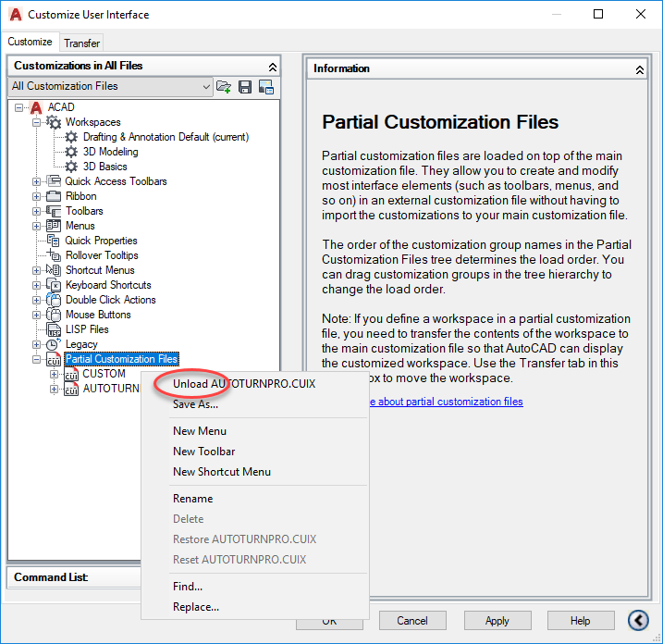Click the gear icon beside Drafting & Annotation Default
Viewport: 663px width, 644px height.
click(71, 137)
